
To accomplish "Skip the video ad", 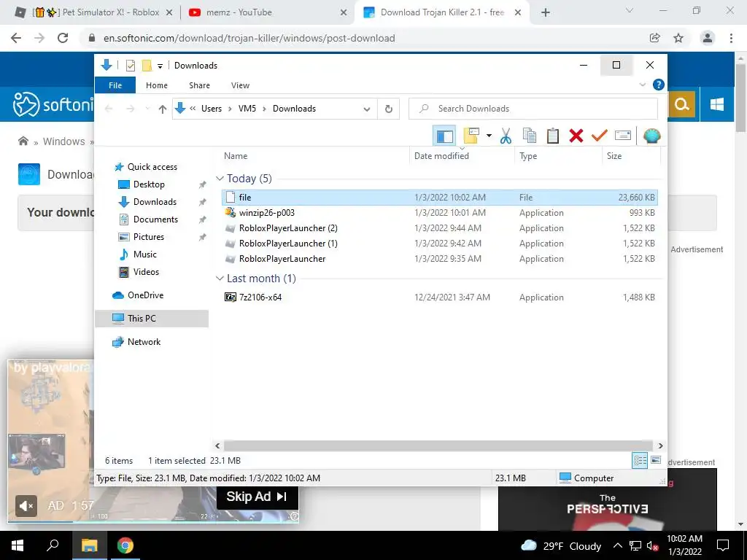I will coord(258,497).
